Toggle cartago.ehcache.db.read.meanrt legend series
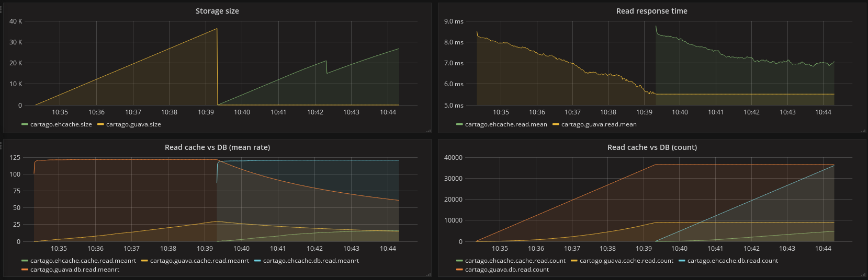The height and width of the screenshot is (280, 868). pos(311,261)
